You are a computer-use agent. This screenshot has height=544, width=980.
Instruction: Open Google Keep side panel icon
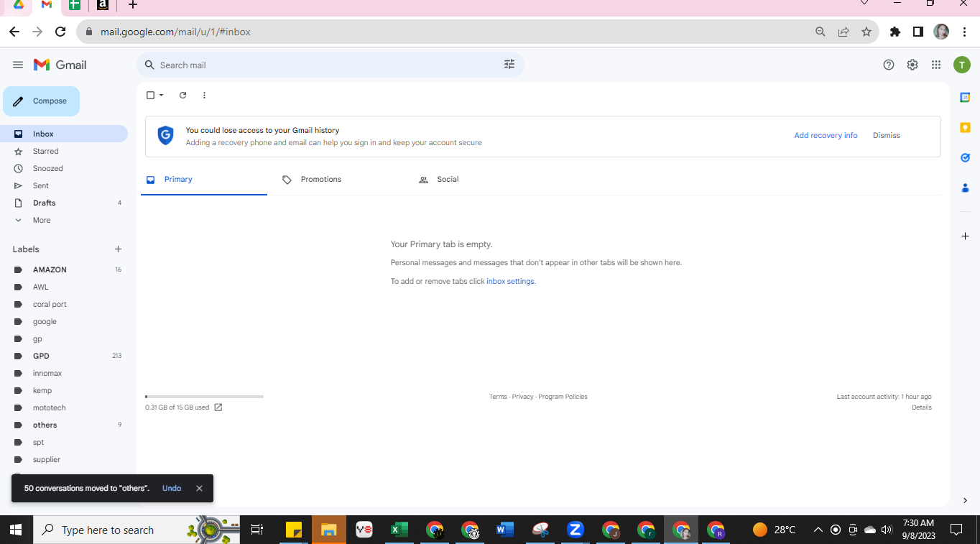(965, 127)
